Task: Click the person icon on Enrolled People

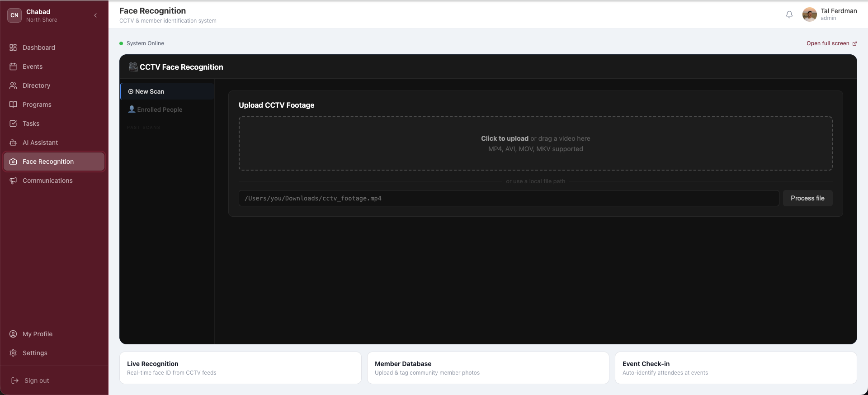Action: 132,109
